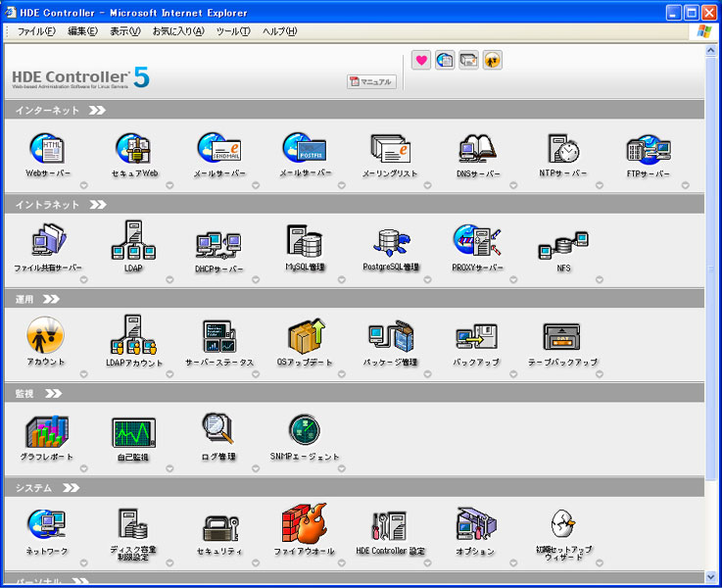This screenshot has width=722, height=588.
Task: Open the ファイル(F) menu
Action: (x=36, y=31)
